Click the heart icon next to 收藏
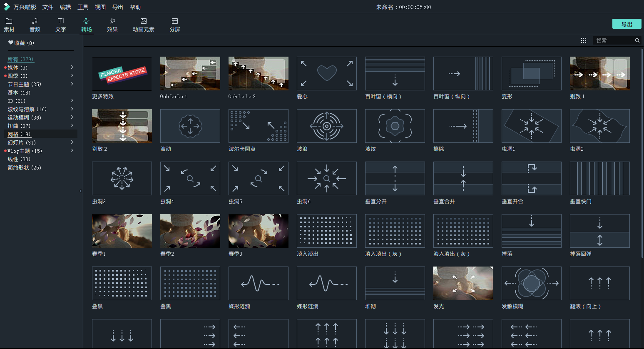The width and height of the screenshot is (644, 349). [x=11, y=42]
